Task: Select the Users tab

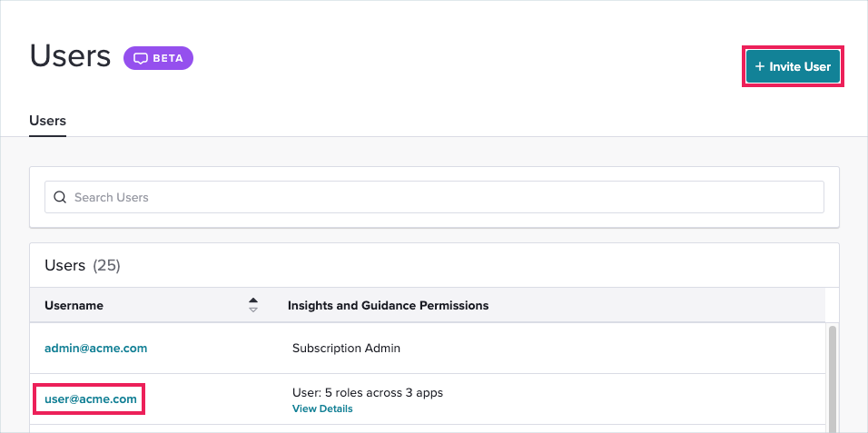Action: click(x=47, y=121)
